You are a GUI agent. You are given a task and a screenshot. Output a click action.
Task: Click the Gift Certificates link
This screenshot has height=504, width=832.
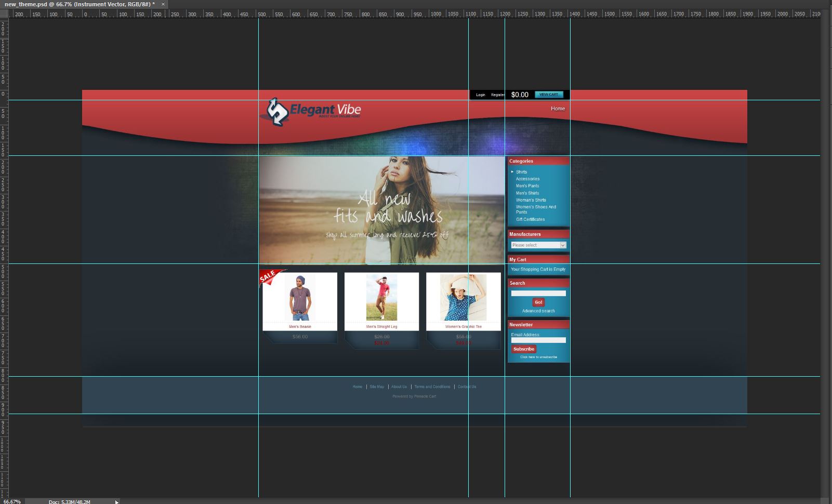pyautogui.click(x=530, y=219)
